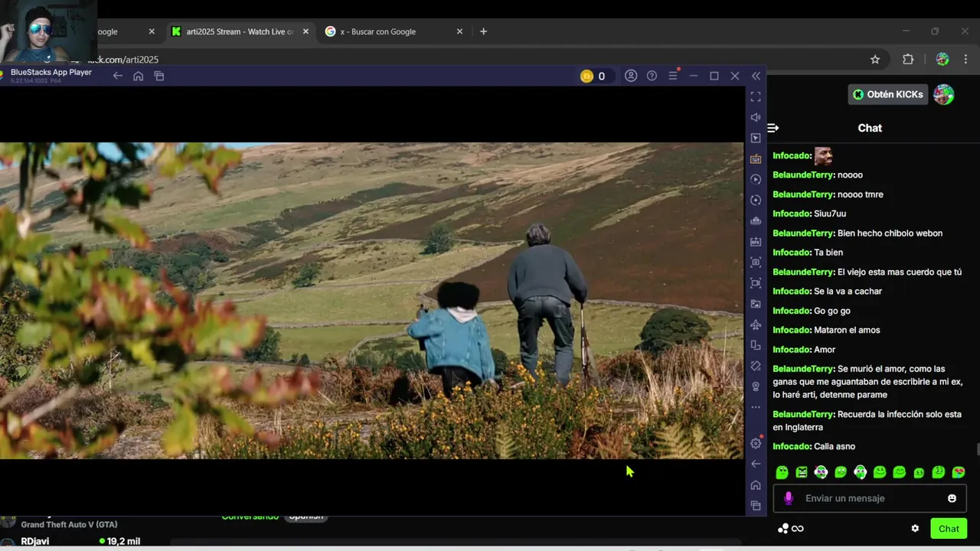Click the BlueStacks gold coin icon
Screen dimensions: 980x551
(x=586, y=76)
